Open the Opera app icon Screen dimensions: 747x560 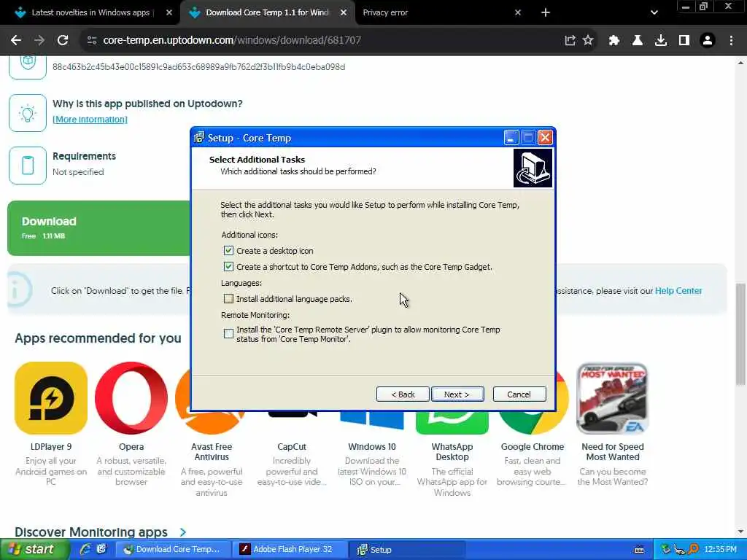click(x=131, y=398)
